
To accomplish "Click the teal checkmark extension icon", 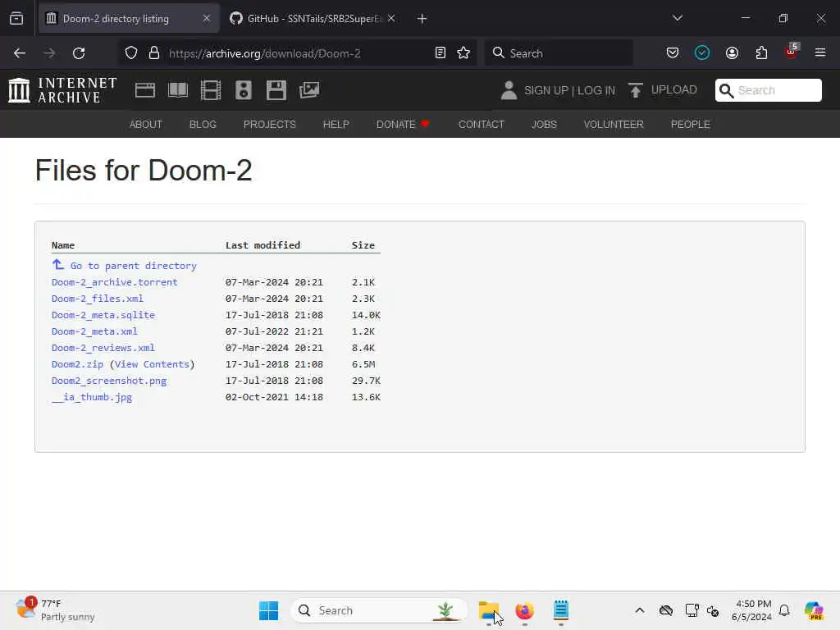I will tap(702, 53).
